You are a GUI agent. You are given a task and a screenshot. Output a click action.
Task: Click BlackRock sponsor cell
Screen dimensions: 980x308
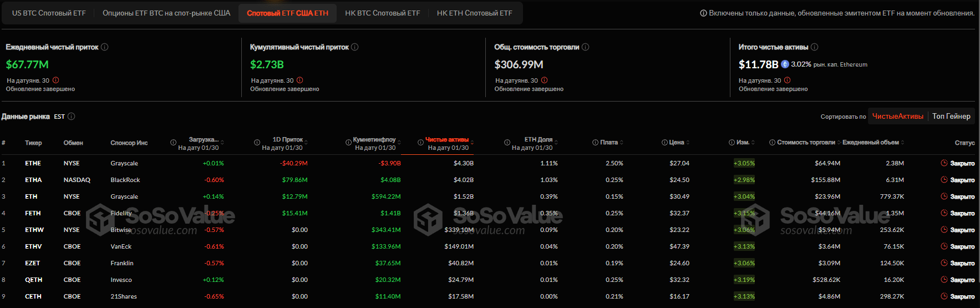click(125, 180)
